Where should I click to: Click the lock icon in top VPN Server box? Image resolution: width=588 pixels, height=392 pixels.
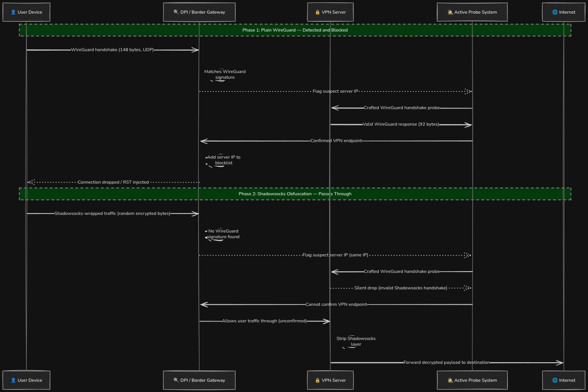pyautogui.click(x=318, y=12)
